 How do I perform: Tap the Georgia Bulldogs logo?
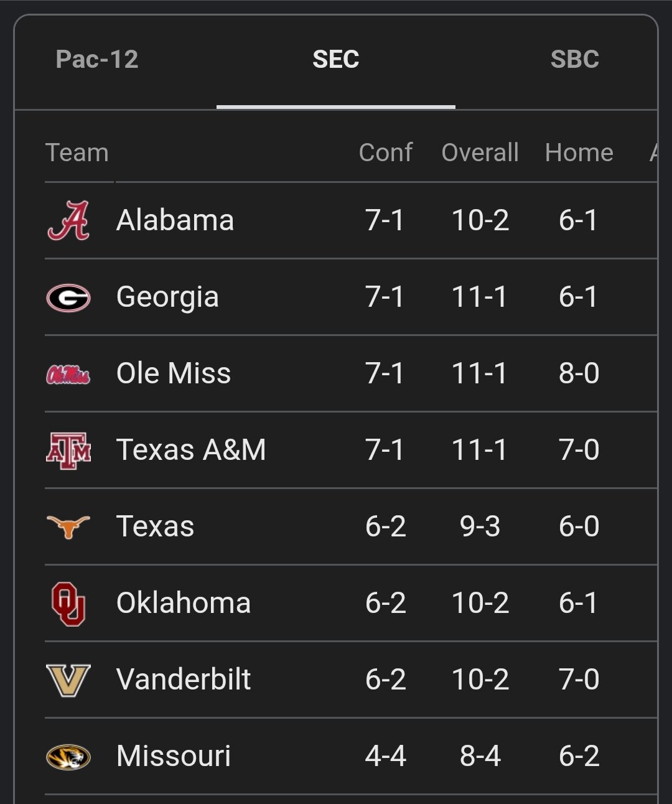click(x=68, y=297)
